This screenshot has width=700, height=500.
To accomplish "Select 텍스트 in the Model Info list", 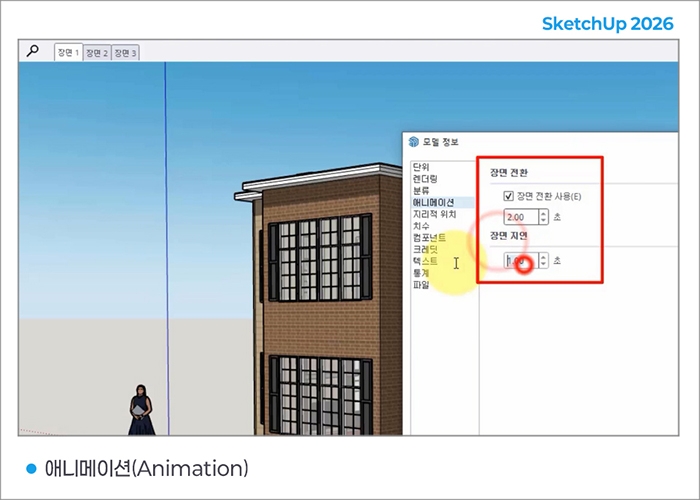I will coord(425,261).
